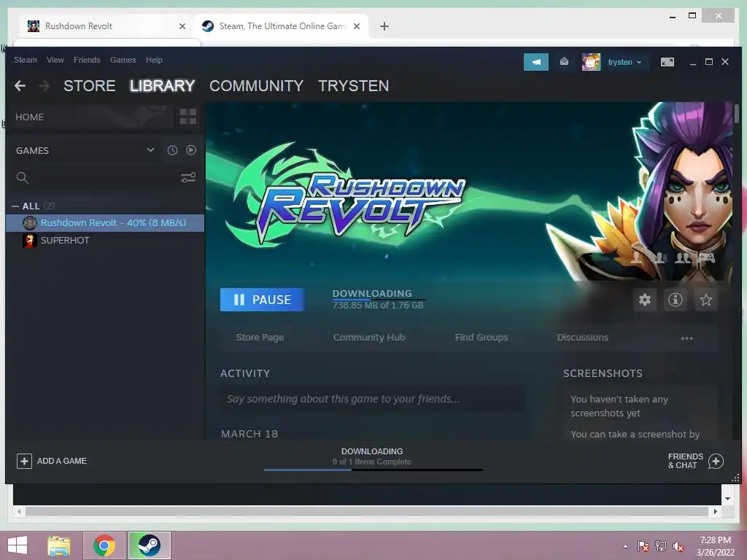This screenshot has height=560, width=747.
Task: Open the Windows Start button
Action: pos(18,545)
